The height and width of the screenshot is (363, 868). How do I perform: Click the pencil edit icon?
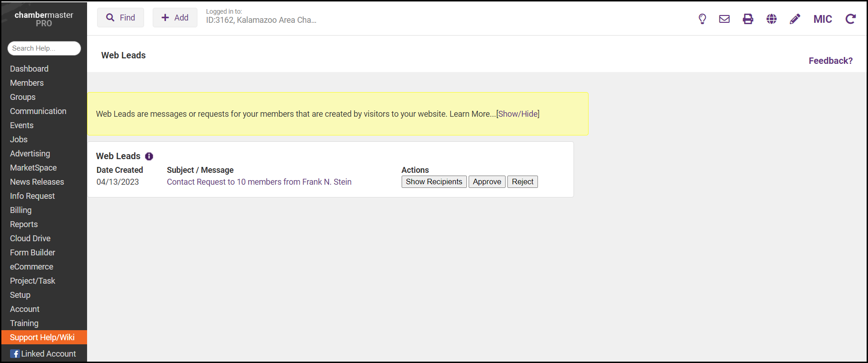[x=795, y=19]
